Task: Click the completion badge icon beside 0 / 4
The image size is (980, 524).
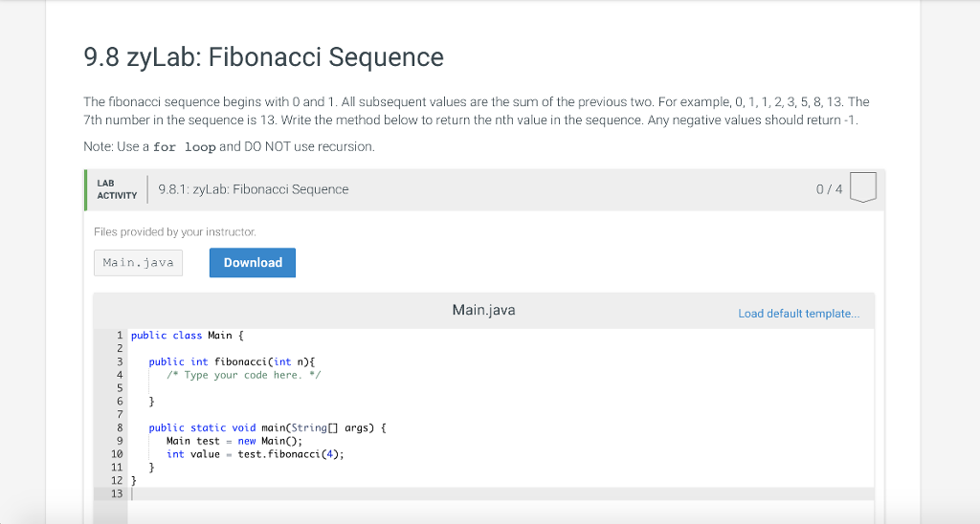Action: pyautogui.click(x=862, y=188)
